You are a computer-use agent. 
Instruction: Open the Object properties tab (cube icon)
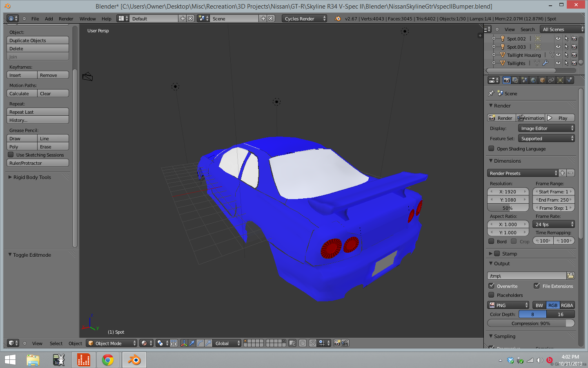point(542,80)
